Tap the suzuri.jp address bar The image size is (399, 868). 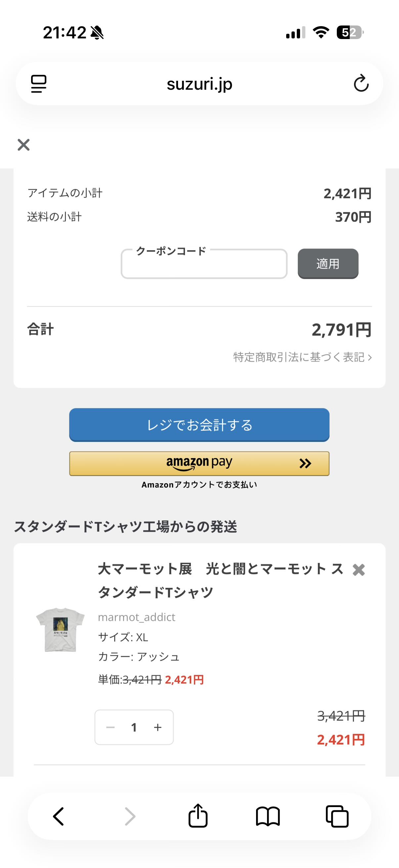point(199,83)
